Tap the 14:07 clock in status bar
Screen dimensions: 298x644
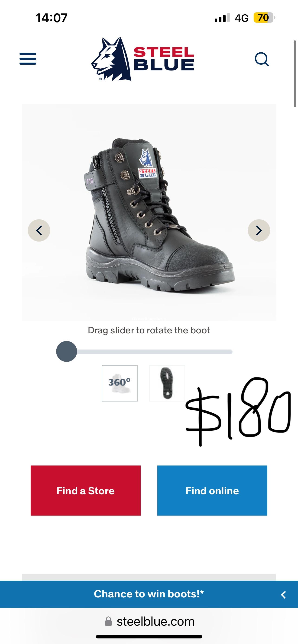click(x=52, y=18)
